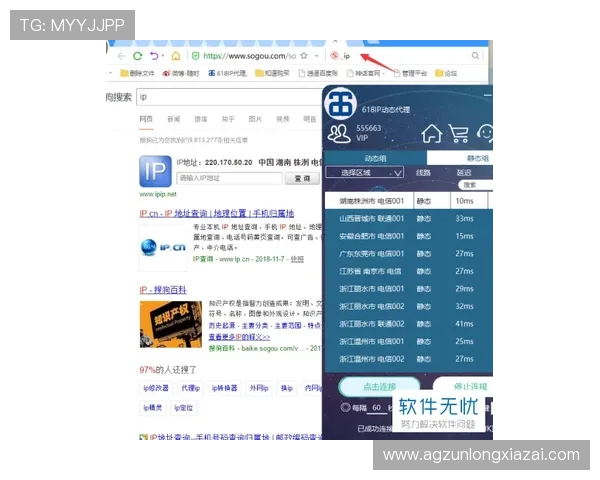Select the 浙江温州市 电信002 line
Viewport: 600px width, 480px height.
pos(409,359)
